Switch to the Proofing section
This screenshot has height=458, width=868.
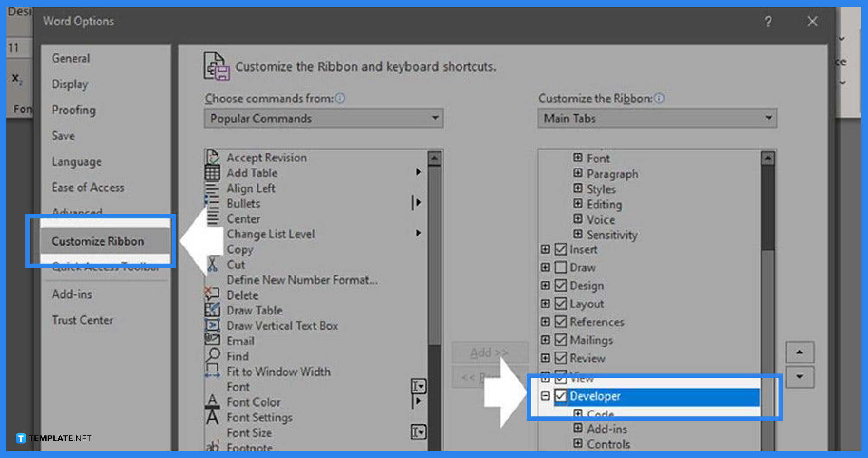[x=74, y=109]
